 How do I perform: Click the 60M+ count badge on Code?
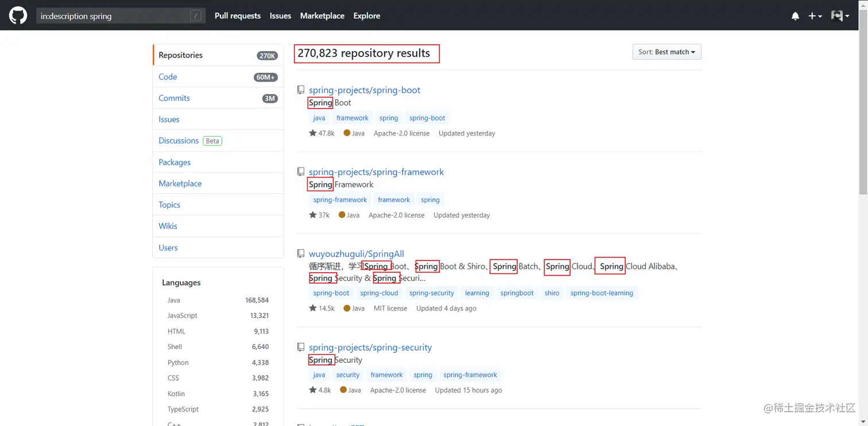point(266,77)
